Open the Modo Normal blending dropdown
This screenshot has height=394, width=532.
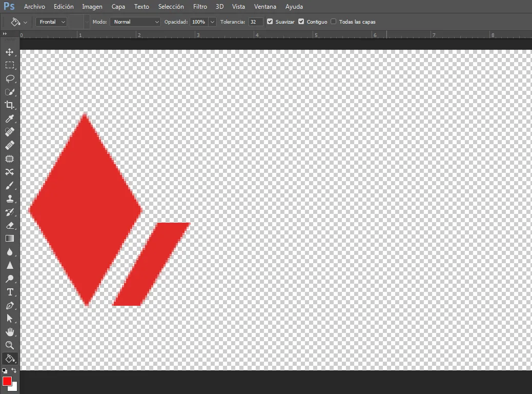135,22
